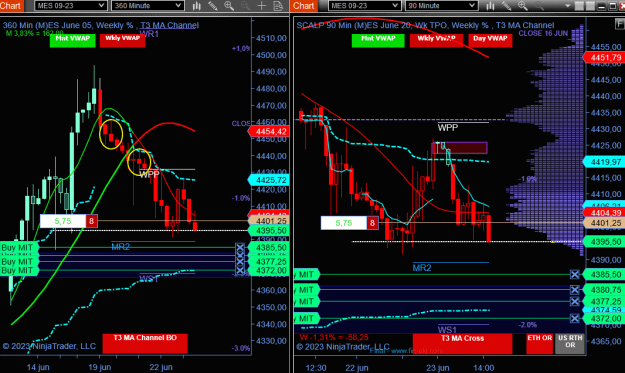
Task: Click the 4395,50 green price marker in right chart
Action: [x=604, y=241]
